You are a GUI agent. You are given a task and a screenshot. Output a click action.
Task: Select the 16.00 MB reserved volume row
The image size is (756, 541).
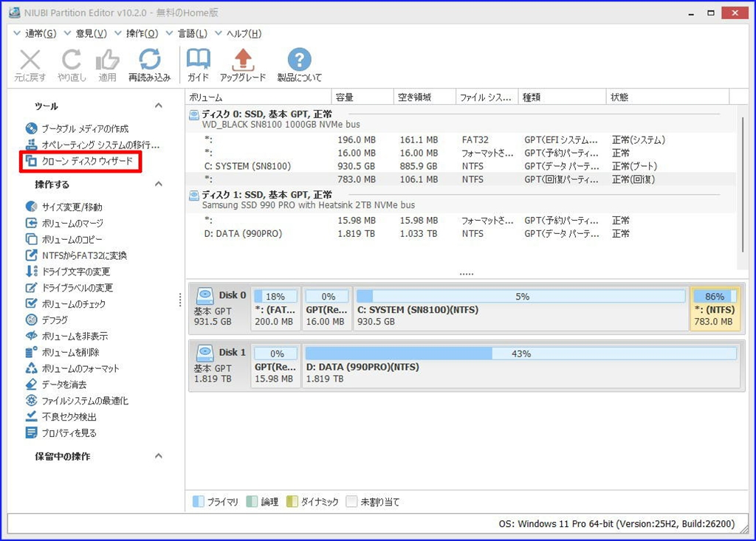[461, 153]
